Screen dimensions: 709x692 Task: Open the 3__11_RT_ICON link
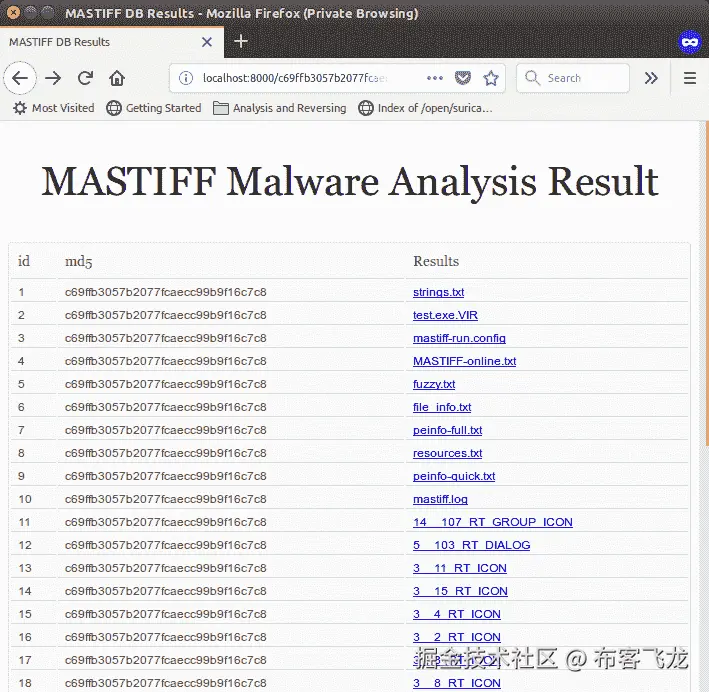459,568
